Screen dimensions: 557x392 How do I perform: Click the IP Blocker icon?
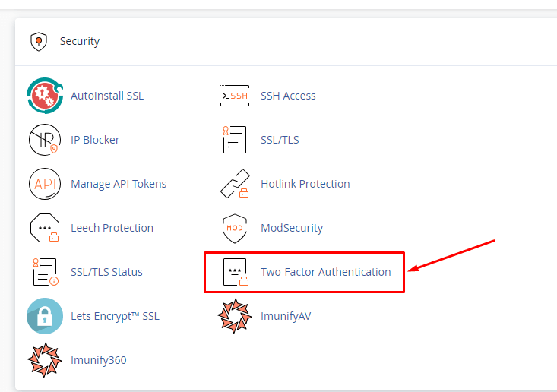click(45, 140)
